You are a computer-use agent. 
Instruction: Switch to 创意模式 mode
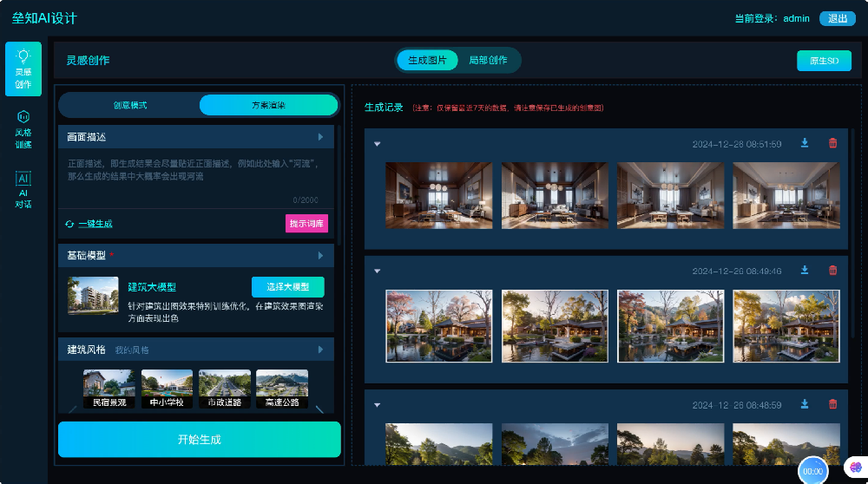(130, 105)
